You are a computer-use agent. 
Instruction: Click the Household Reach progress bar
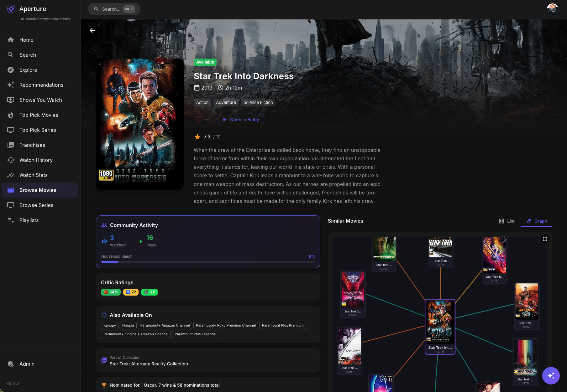[x=208, y=262]
